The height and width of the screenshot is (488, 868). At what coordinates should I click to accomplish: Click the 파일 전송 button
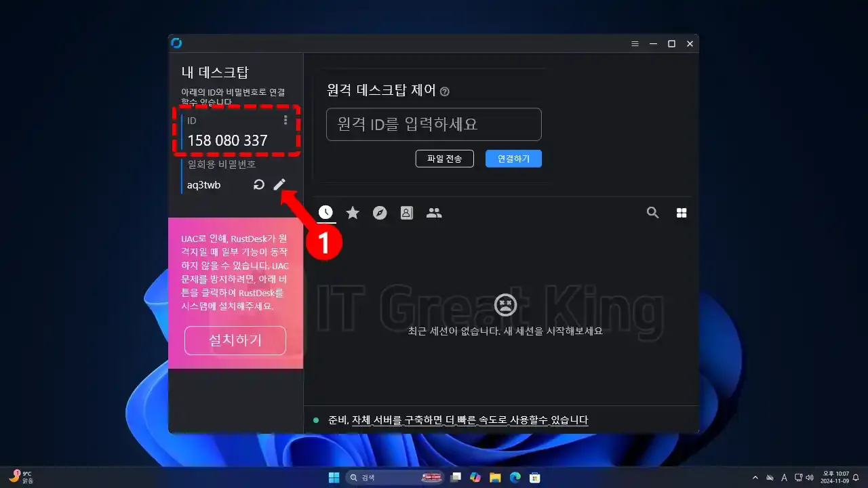(x=445, y=159)
